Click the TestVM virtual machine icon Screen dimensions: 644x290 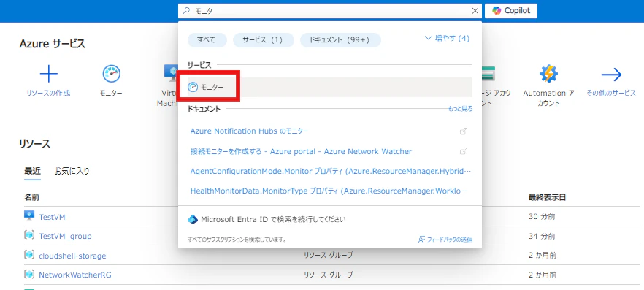coord(29,215)
